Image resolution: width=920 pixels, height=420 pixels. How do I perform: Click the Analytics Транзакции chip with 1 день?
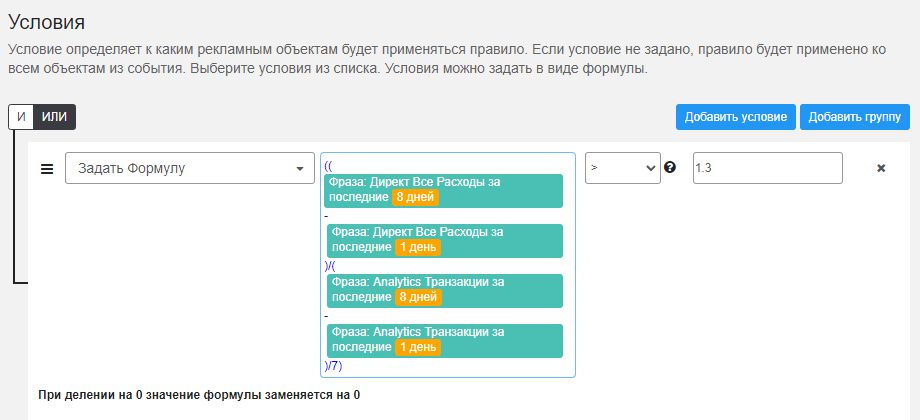click(x=445, y=340)
